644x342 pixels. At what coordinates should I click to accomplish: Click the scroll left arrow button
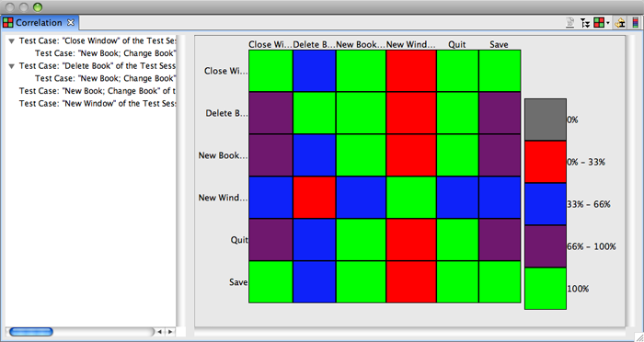[x=160, y=332]
